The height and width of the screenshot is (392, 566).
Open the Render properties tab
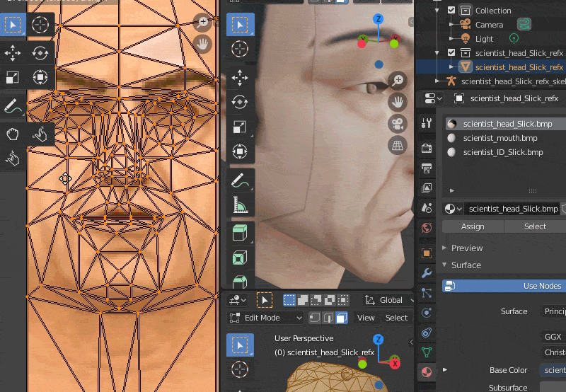[x=427, y=148]
